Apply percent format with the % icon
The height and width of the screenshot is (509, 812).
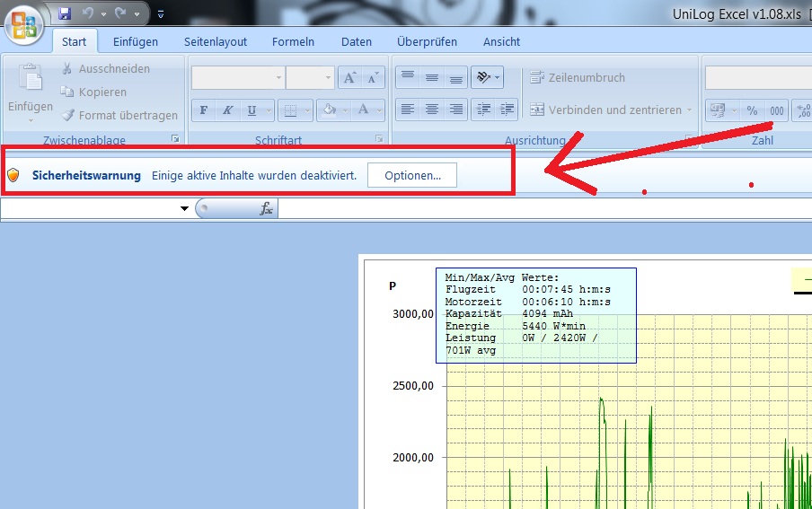point(752,110)
